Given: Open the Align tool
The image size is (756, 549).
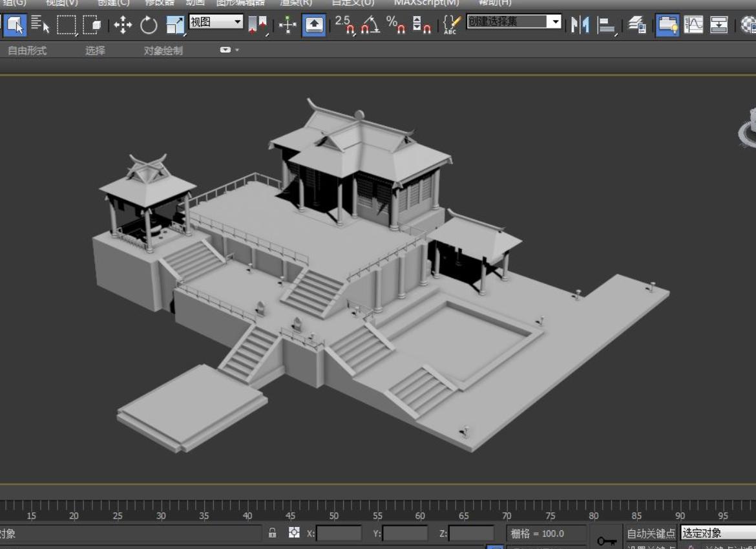Looking at the screenshot, I should point(607,25).
